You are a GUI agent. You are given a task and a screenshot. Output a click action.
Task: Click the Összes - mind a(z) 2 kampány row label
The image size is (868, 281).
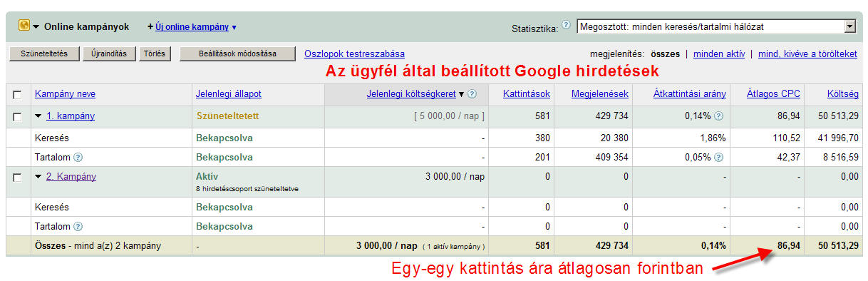tap(98, 246)
